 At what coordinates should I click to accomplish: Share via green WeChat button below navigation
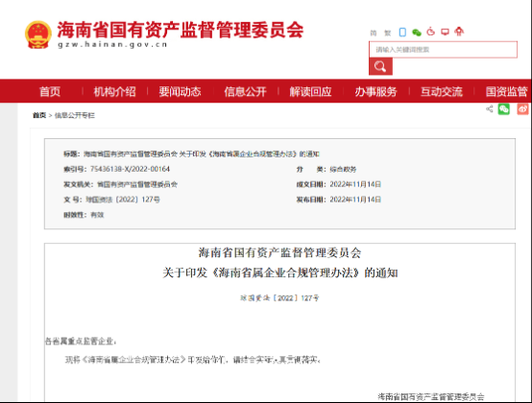pyautogui.click(x=504, y=108)
